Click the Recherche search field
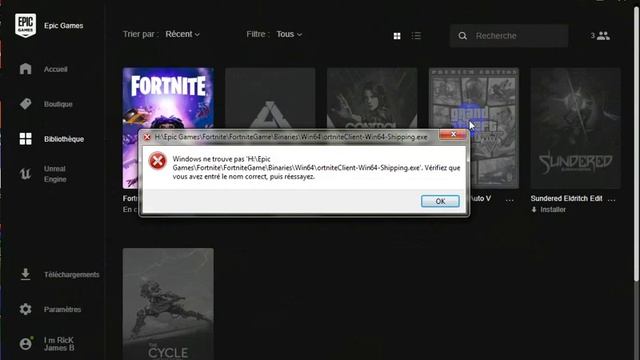The image size is (640, 360). pyautogui.click(x=509, y=36)
